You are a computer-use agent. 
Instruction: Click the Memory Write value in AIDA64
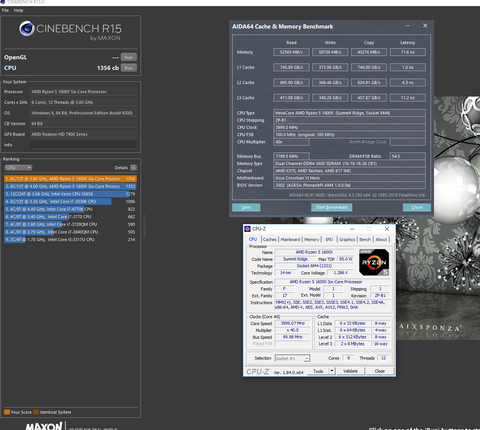pos(330,52)
